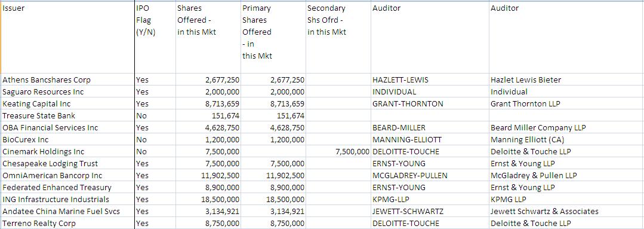Viewport: 644px width, 229px height.
Task: Click the Cinemark Holdings Inc cell
Action: (x=68, y=151)
